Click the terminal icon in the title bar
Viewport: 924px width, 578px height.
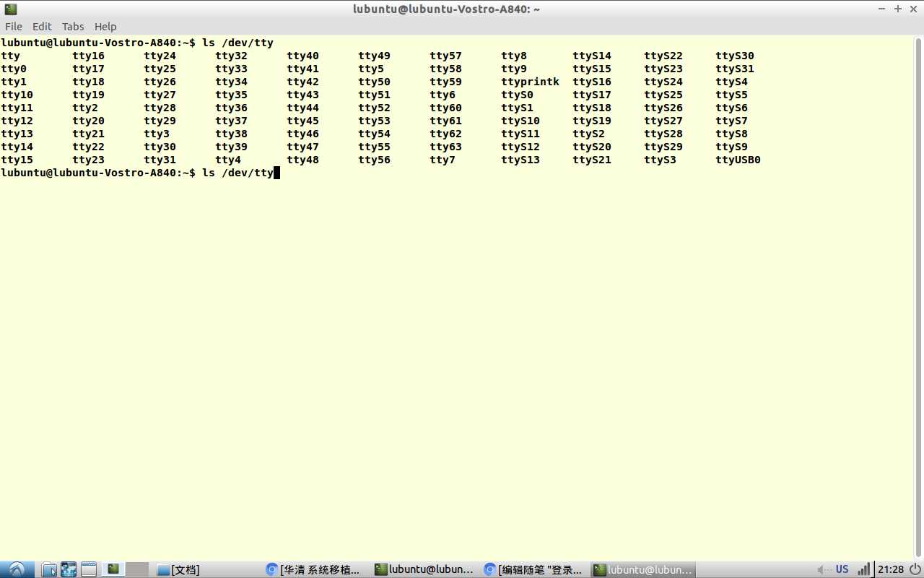click(x=11, y=9)
